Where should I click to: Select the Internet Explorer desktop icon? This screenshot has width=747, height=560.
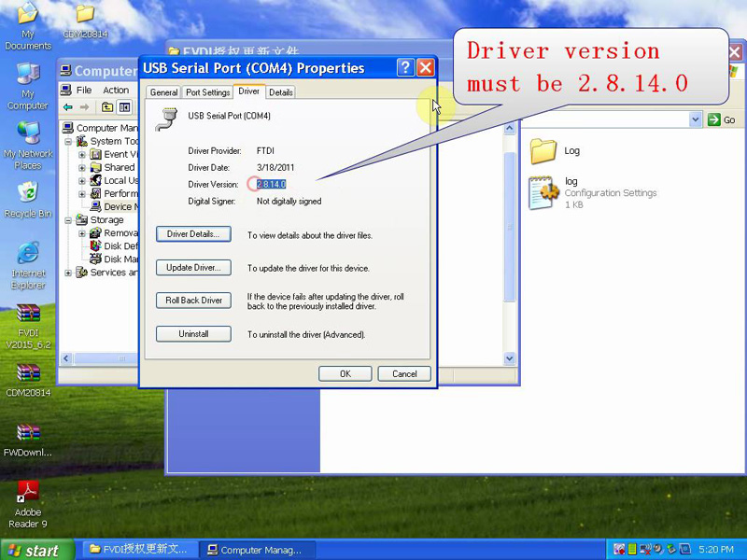28,253
